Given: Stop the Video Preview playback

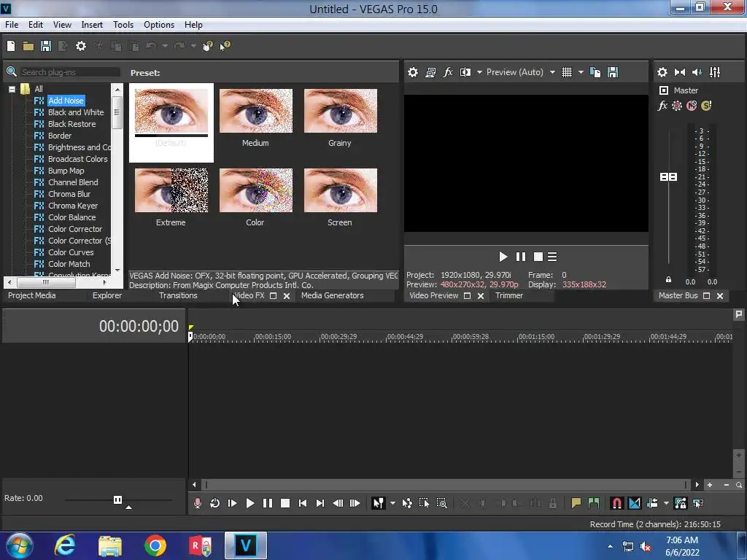Looking at the screenshot, I should click(538, 257).
